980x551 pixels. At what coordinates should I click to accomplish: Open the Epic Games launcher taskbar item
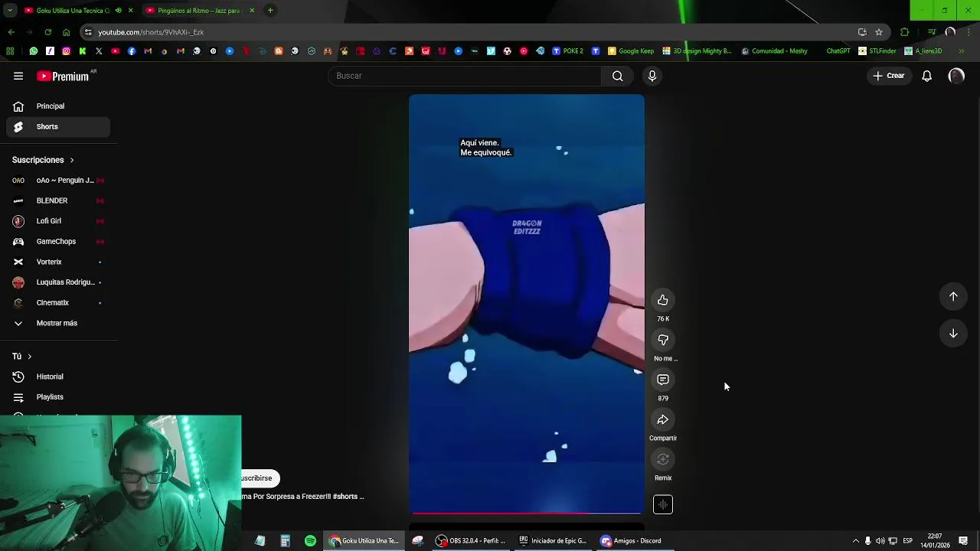point(552,541)
